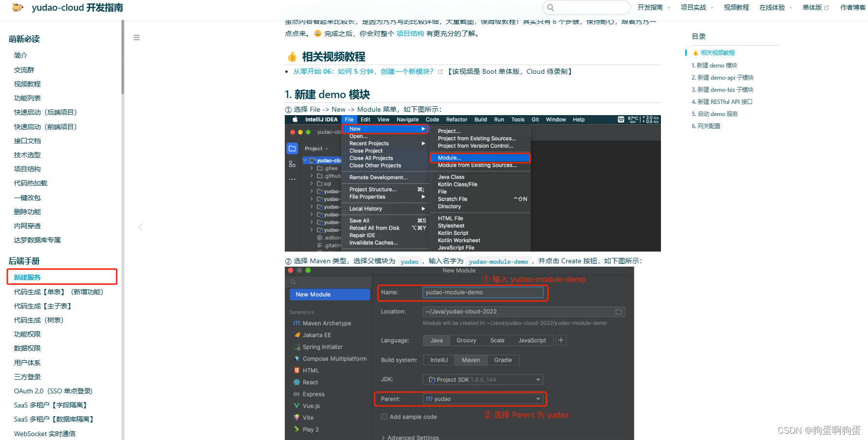Open 作者博客 in the top navigation

(x=853, y=7)
